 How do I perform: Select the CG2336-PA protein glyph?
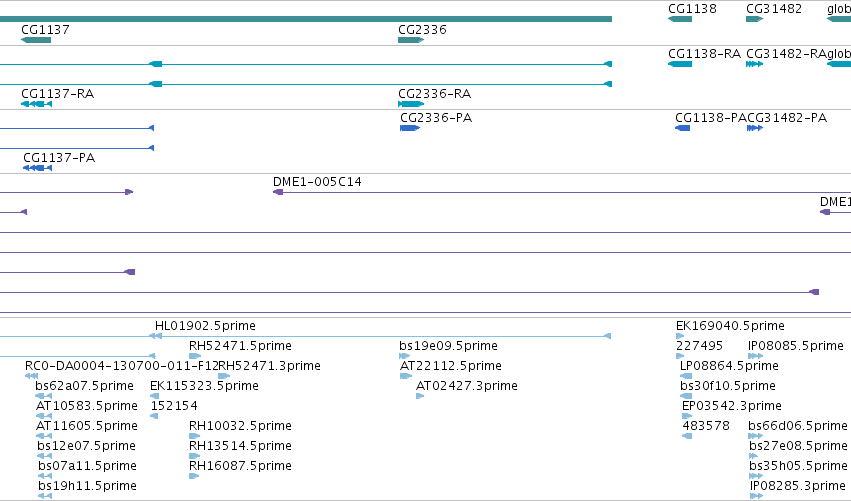tap(410, 128)
